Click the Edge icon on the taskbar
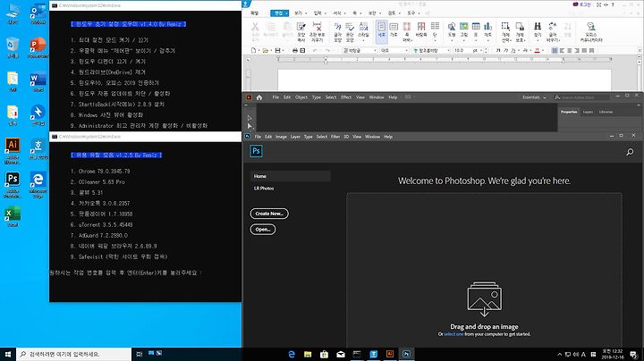Screen dimensions: 644x361 coord(292,354)
